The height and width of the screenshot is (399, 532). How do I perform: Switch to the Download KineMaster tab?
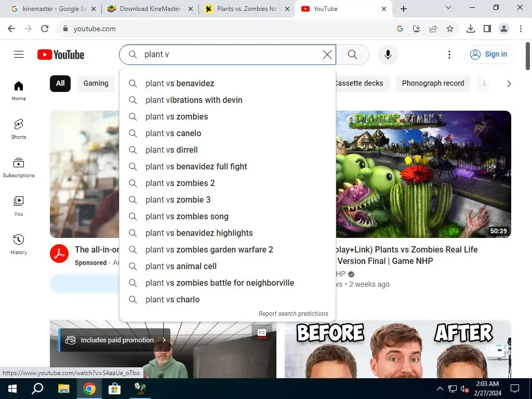click(x=149, y=9)
